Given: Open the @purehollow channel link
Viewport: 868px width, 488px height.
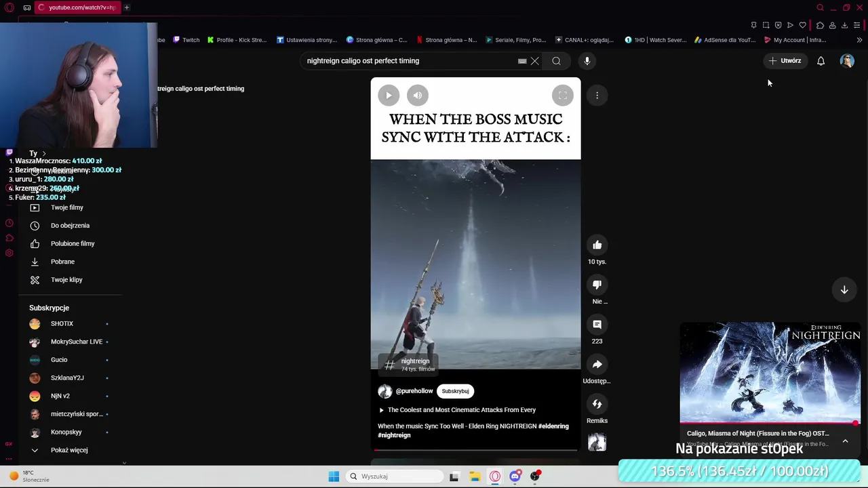Looking at the screenshot, I should click(x=414, y=391).
